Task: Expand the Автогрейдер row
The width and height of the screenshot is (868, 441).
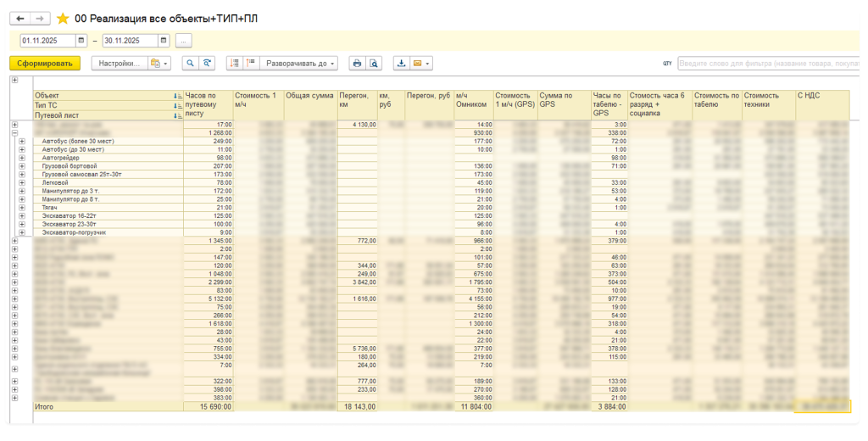Action: [x=22, y=158]
